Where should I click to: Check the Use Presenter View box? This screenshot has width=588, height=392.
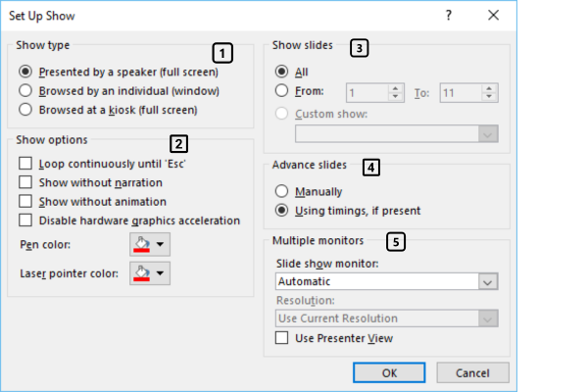282,338
